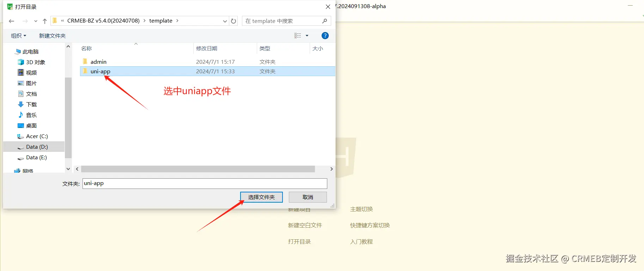Viewport: 644px width, 271px height.
Task: Change the view layout icon
Action: click(x=298, y=36)
